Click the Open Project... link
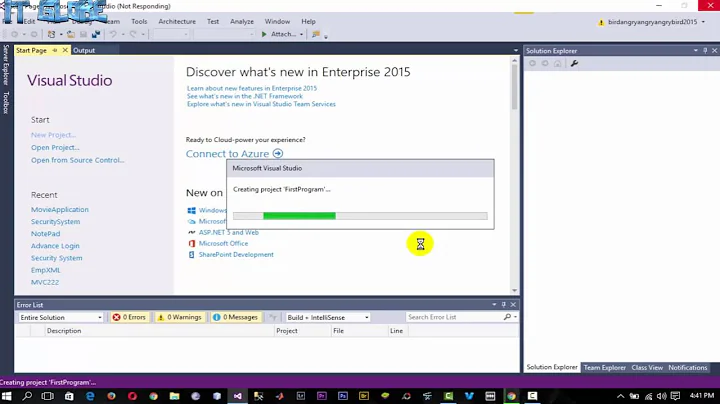The width and height of the screenshot is (720, 404). 55,147
